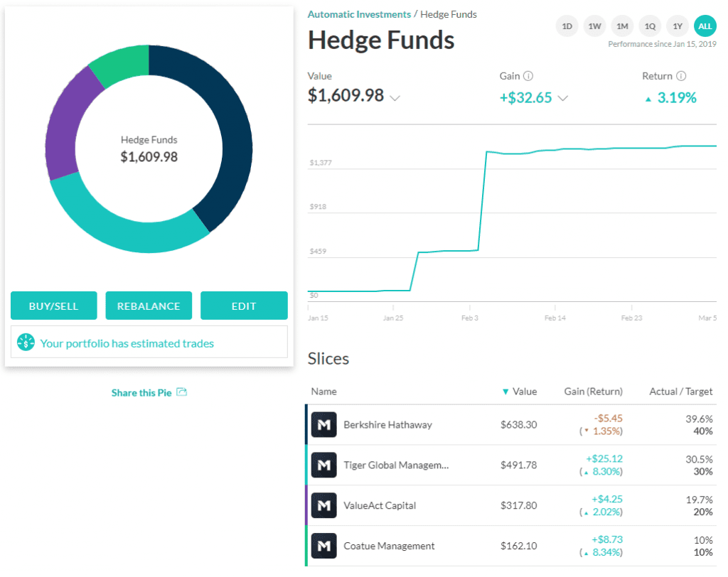728x577 pixels.
Task: Click the REBALANCE button
Action: click(x=149, y=306)
